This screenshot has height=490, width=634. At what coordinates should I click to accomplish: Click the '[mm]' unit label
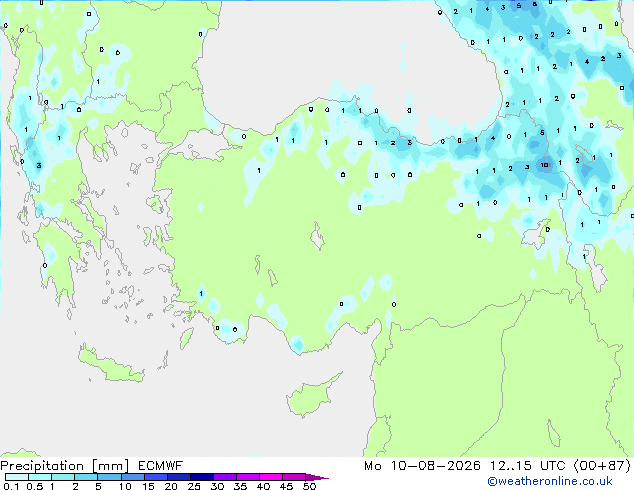[x=111, y=466]
